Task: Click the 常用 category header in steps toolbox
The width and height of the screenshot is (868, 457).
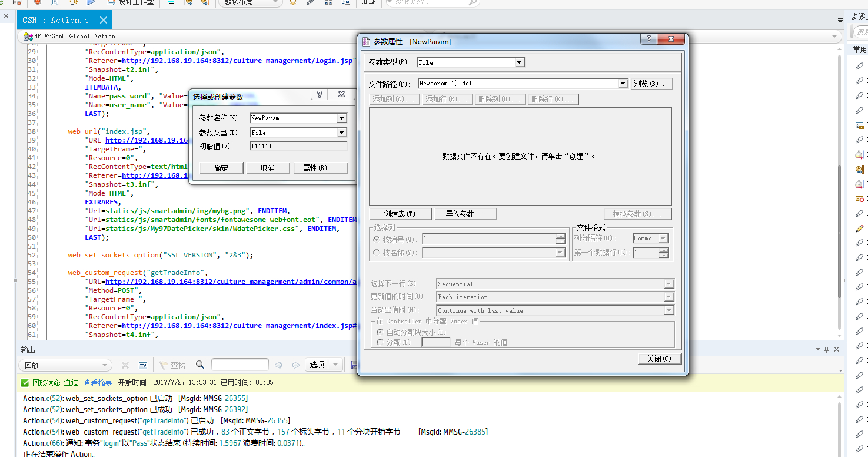Action: 859,50
